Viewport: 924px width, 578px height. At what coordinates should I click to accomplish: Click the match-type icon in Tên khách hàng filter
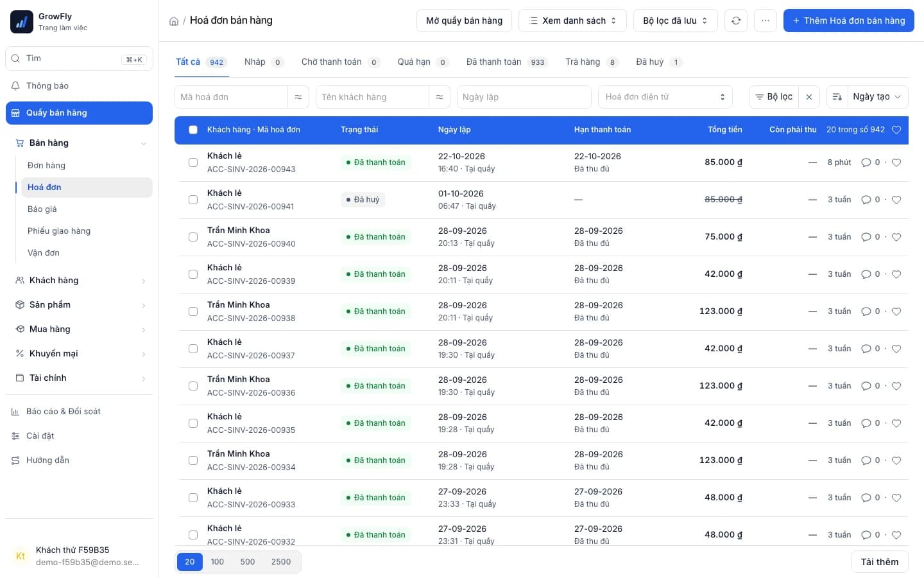[x=440, y=97]
